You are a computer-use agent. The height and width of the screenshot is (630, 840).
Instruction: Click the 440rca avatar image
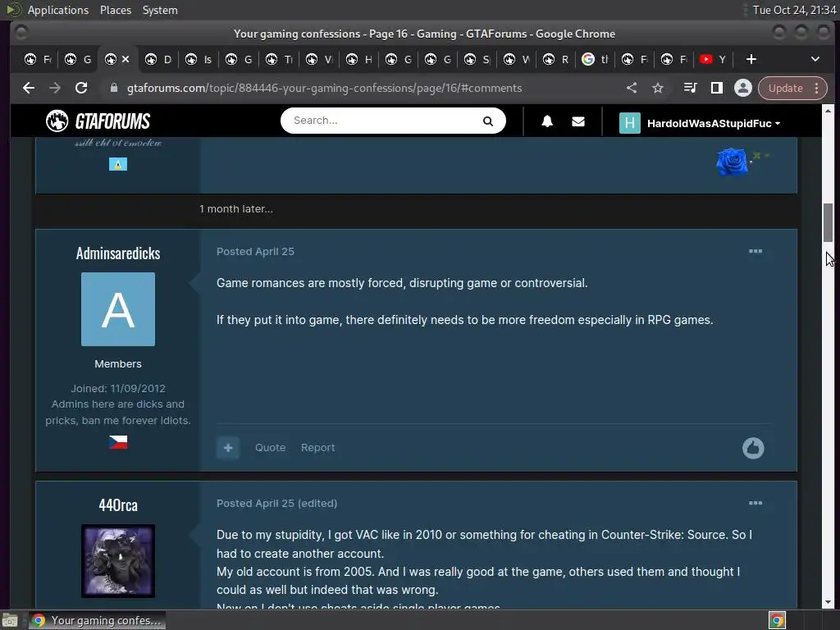tap(118, 561)
